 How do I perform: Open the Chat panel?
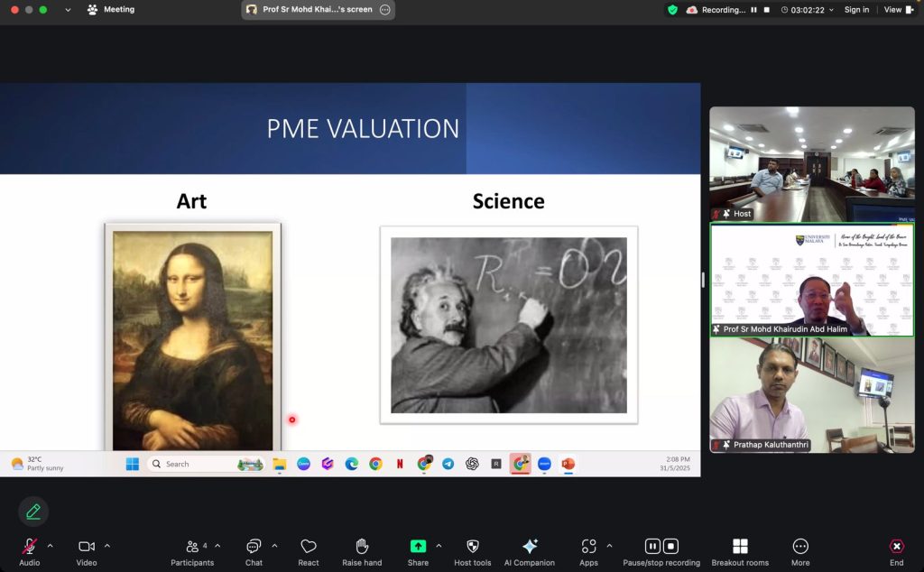coord(254,552)
